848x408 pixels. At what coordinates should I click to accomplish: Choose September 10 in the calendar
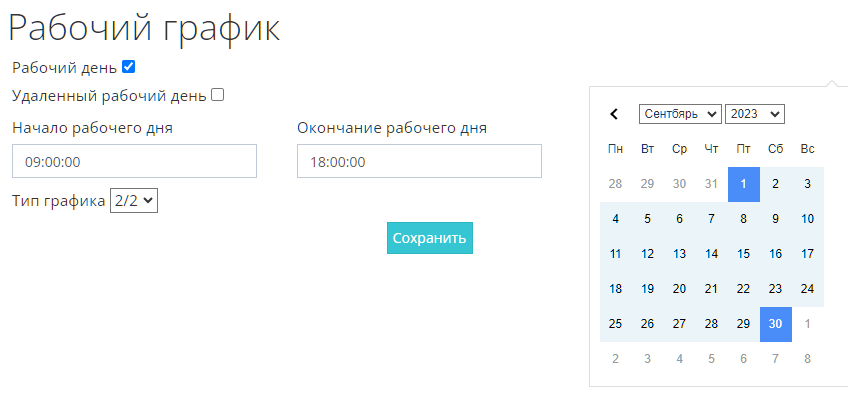point(807,219)
